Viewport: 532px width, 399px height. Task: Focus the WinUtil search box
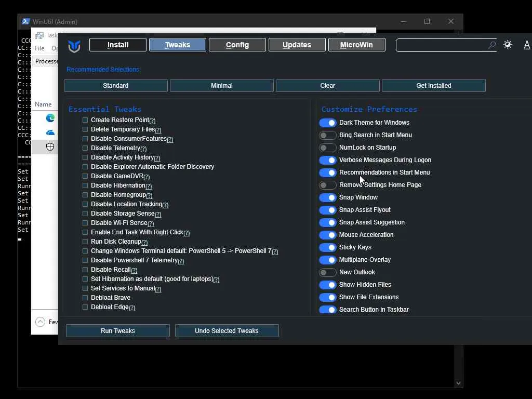[x=446, y=45]
